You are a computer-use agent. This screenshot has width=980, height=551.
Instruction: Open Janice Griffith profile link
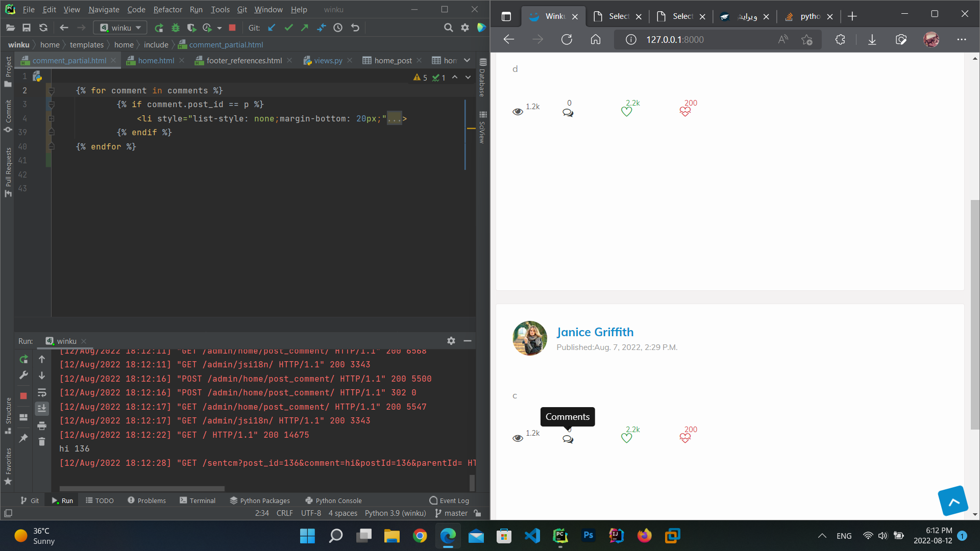pos(595,332)
